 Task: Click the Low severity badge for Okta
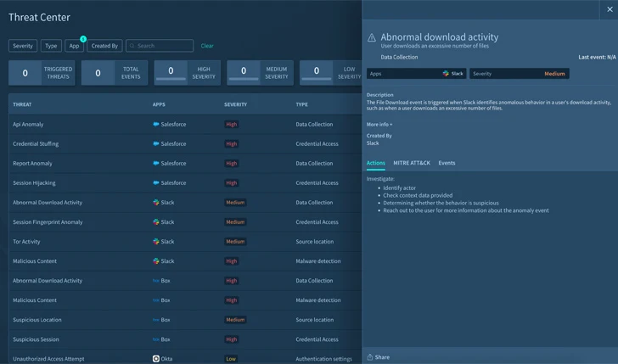coord(231,358)
